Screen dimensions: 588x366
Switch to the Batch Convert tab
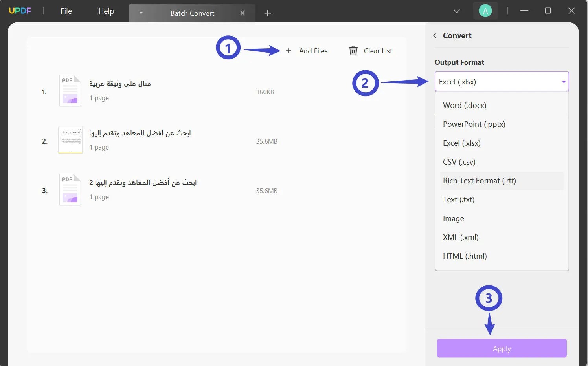192,13
